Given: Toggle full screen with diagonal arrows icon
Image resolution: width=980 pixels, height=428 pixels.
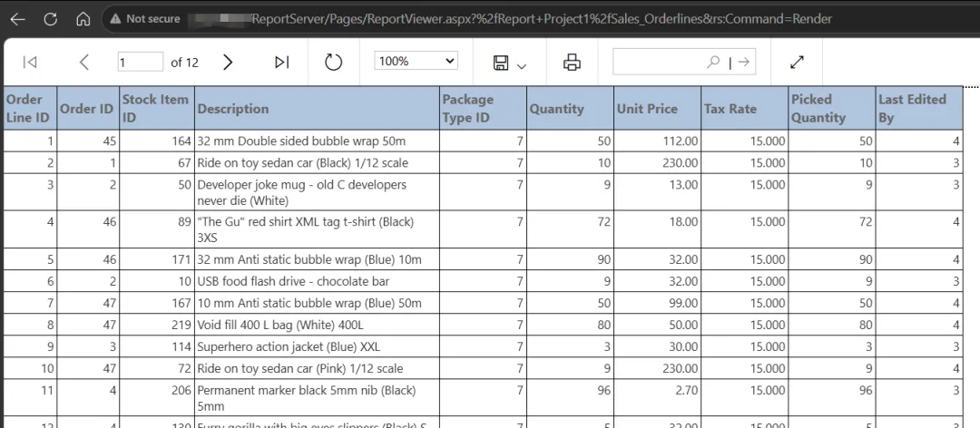Looking at the screenshot, I should [797, 62].
